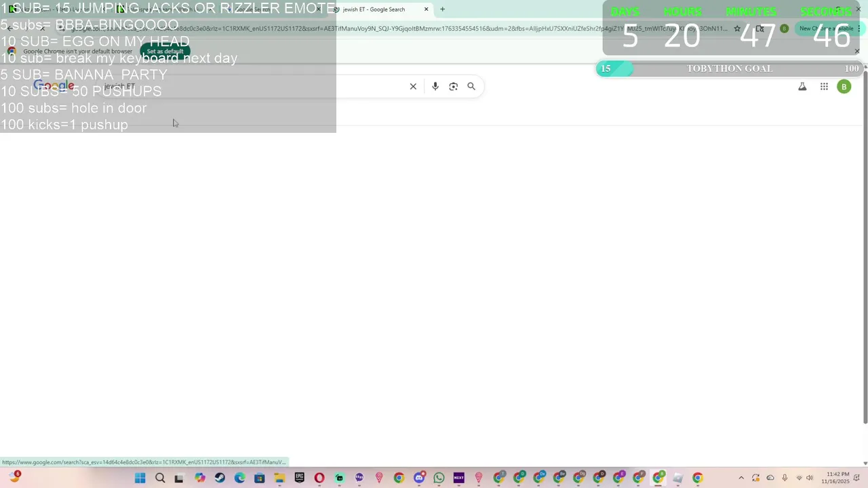Image resolution: width=868 pixels, height=488 pixels.
Task: Open Microsoft Edge from the taskbar
Action: 239,478
